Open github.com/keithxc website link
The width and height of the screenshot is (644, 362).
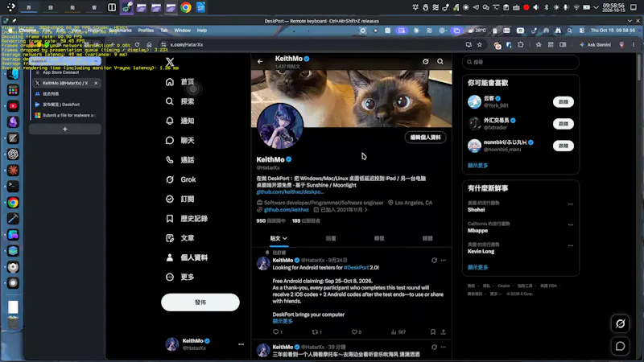point(287,210)
